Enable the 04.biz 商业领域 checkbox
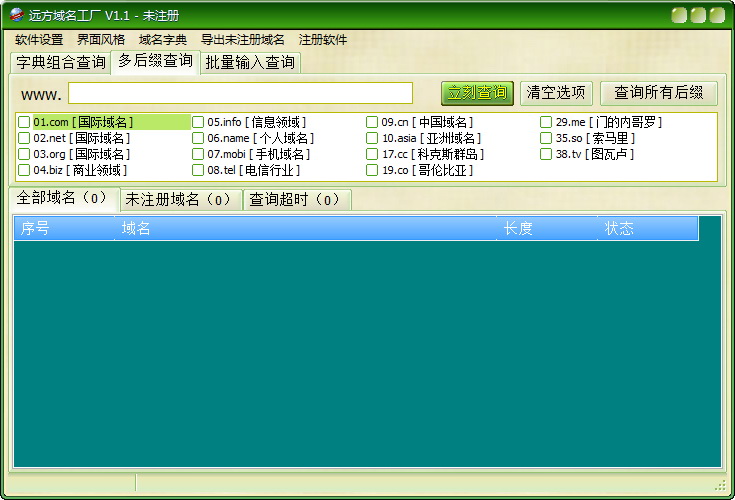This screenshot has width=735, height=500. [24, 170]
